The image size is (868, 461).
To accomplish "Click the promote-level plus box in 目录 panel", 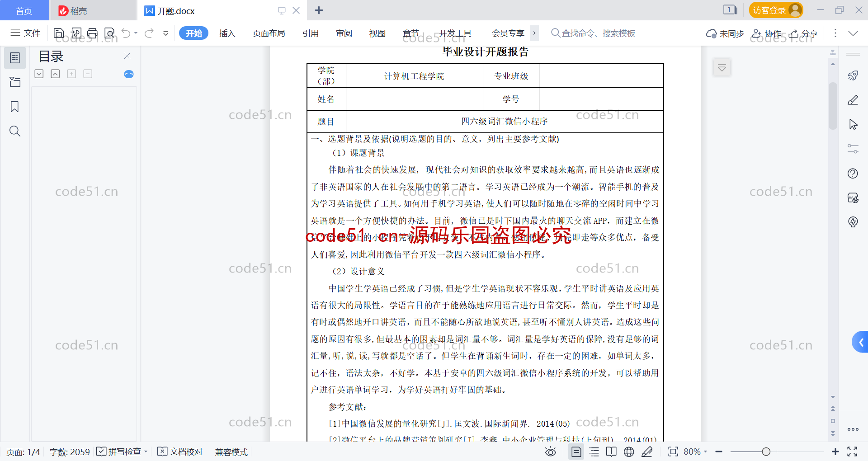I will pos(71,74).
